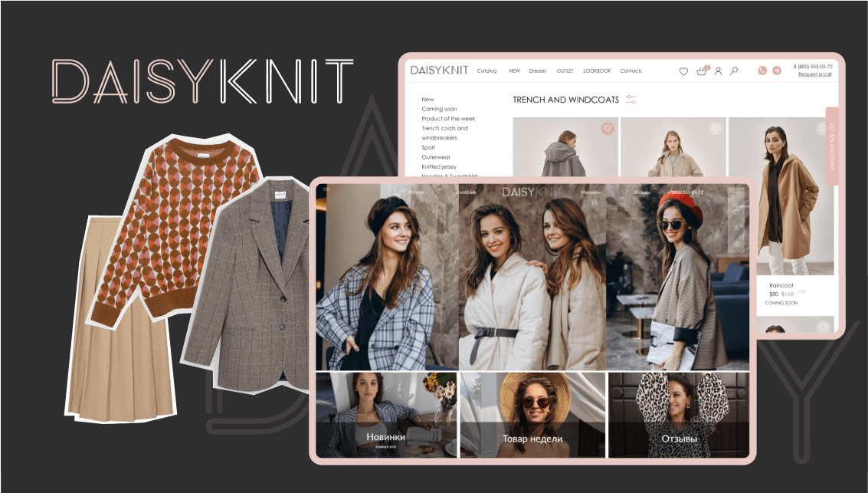Open the Новинки tile on home page
Image resolution: width=868 pixels, height=493 pixels.
pos(386,415)
